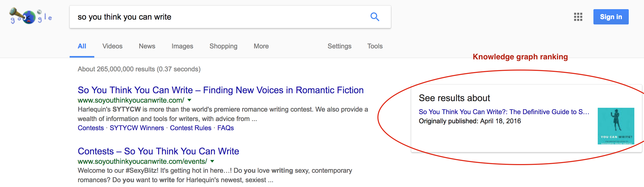
Task: Open the Contest Rules sitelink
Action: tap(191, 128)
